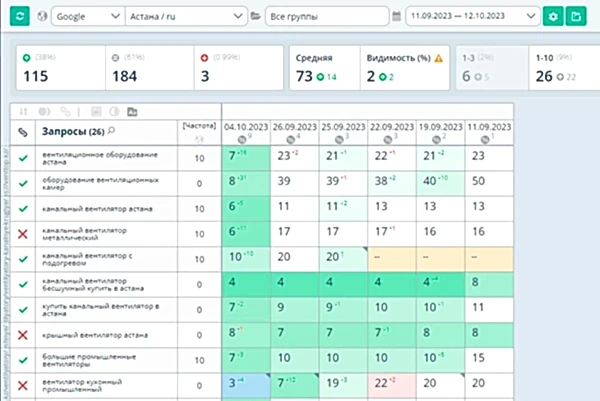Open the Google search engine dropdown
600x401 pixels.
tap(89, 17)
